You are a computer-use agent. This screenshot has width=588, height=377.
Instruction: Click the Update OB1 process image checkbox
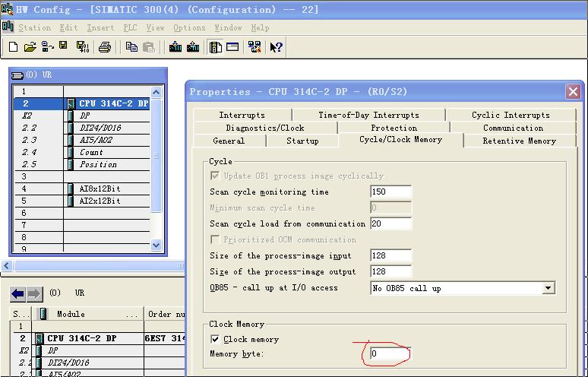tap(215, 176)
